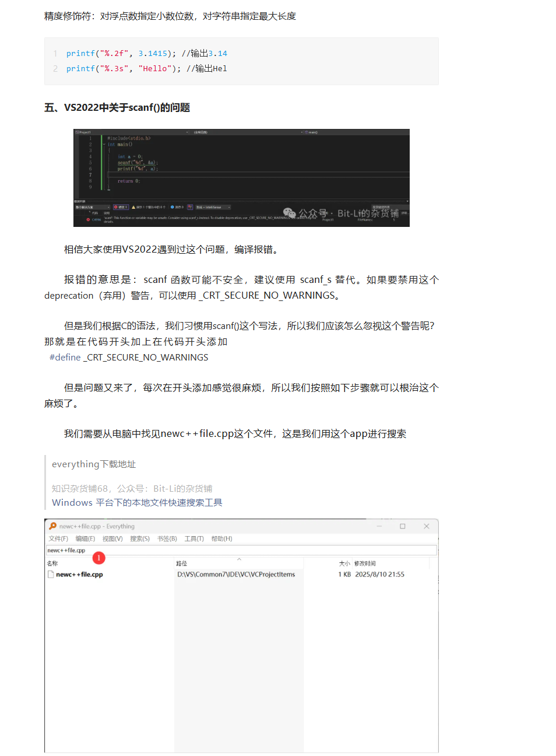Click the document icon beside newc++file.cpp
Image resolution: width=556 pixels, height=756 pixels.
(x=51, y=573)
